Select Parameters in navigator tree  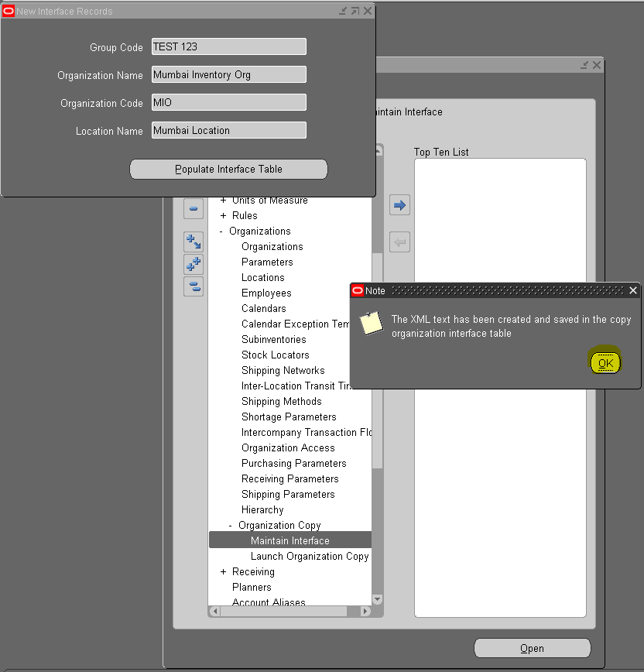pyautogui.click(x=267, y=262)
